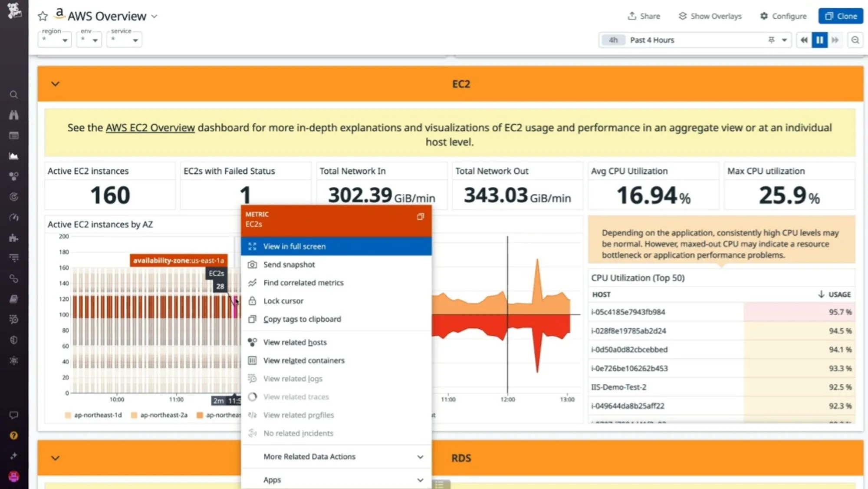Open the security shield icon in sidebar
Viewport: 868px width, 489px height.
coord(14,340)
